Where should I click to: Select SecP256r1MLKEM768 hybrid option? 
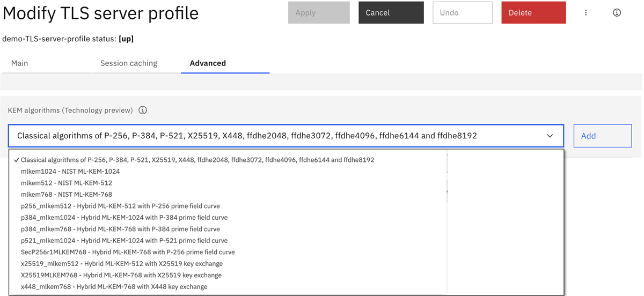128,252
